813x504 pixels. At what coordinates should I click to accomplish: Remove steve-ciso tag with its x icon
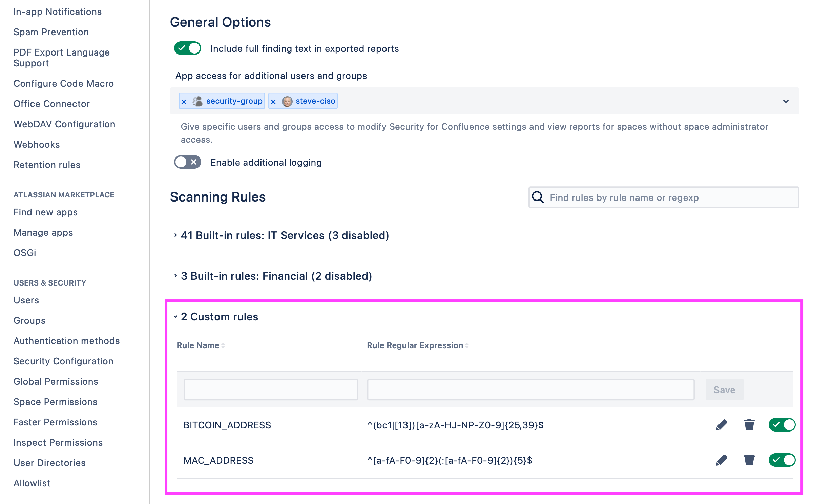tap(273, 101)
